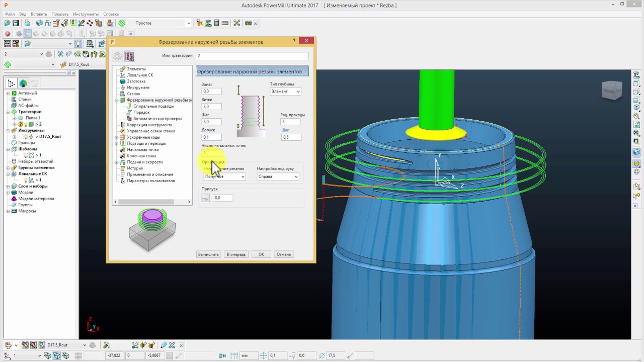Click the Допуск value field
The image size is (644, 362).
click(212, 137)
